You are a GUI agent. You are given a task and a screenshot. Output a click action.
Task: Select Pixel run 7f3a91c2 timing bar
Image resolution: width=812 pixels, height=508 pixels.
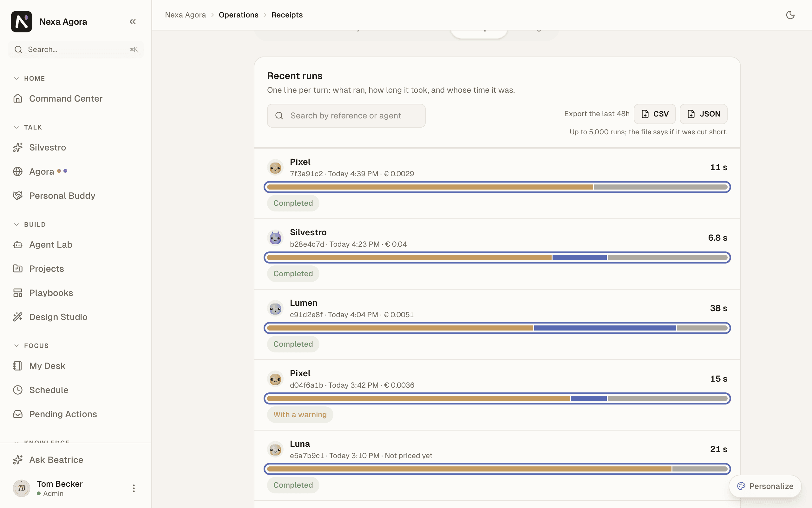497,187
